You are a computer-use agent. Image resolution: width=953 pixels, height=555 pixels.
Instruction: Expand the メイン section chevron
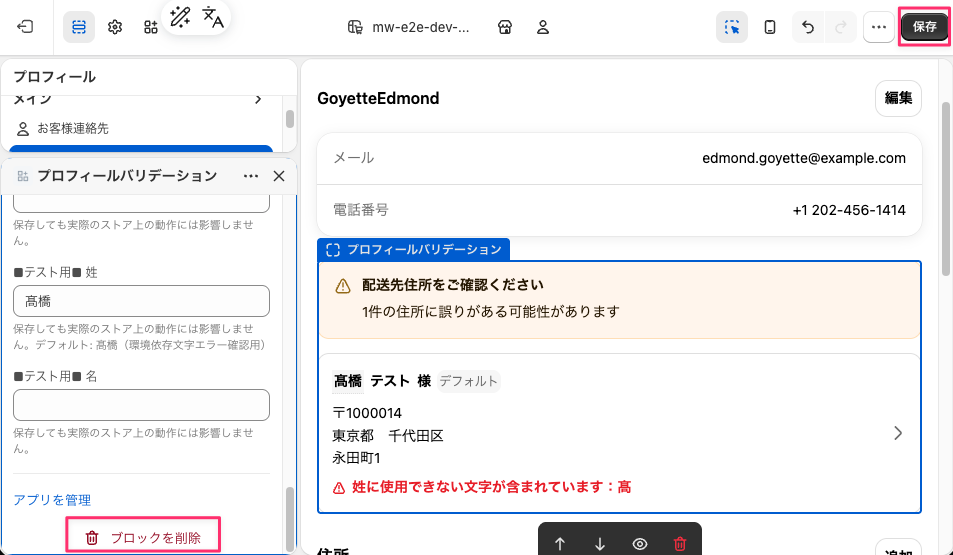(x=258, y=99)
